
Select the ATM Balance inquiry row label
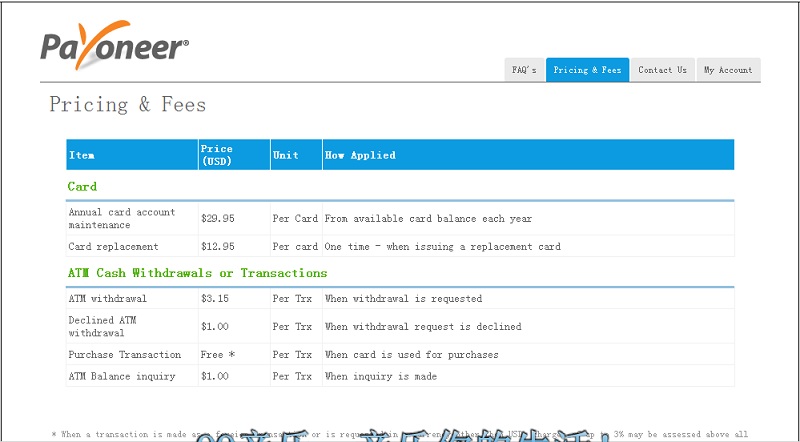pos(121,376)
